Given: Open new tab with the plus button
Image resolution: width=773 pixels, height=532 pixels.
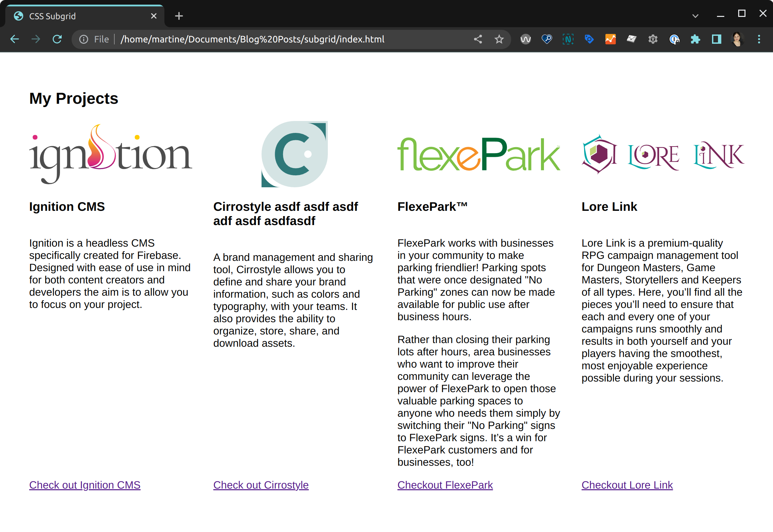Looking at the screenshot, I should [179, 16].
